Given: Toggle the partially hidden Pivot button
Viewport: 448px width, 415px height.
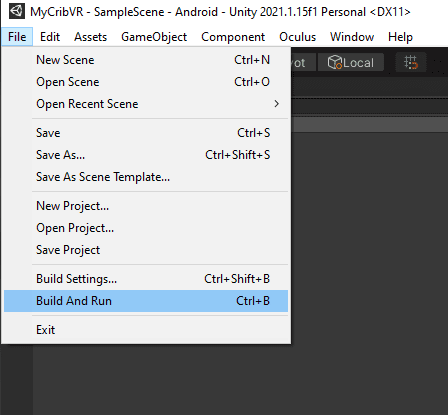Looking at the screenshot, I should point(303,62).
